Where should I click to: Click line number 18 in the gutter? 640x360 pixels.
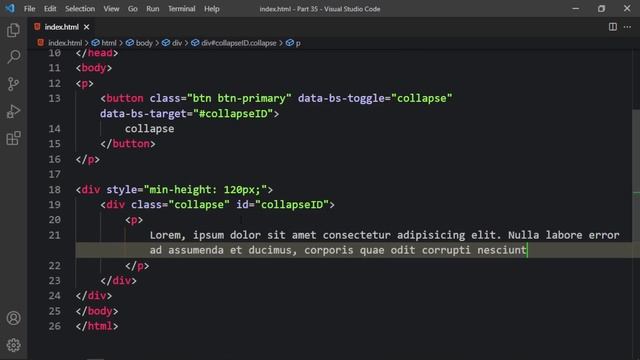point(54,190)
